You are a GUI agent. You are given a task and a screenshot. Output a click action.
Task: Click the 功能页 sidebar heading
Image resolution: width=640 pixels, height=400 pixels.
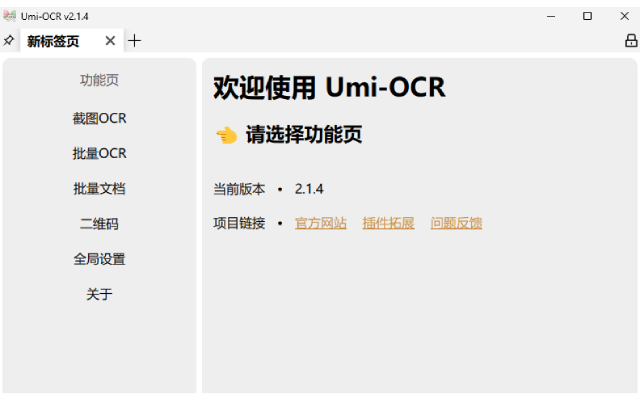(99, 80)
